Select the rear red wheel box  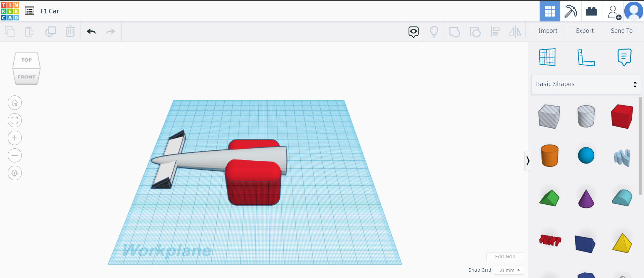tap(254, 144)
